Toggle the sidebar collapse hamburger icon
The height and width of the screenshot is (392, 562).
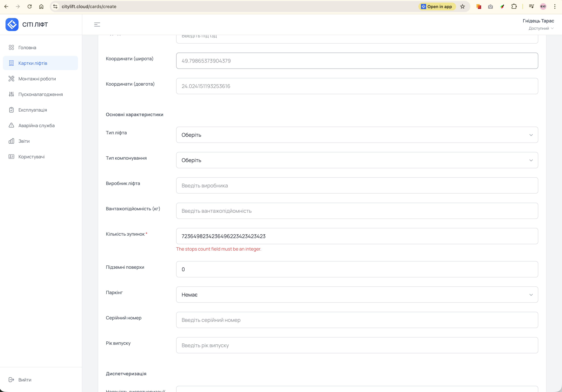click(97, 25)
